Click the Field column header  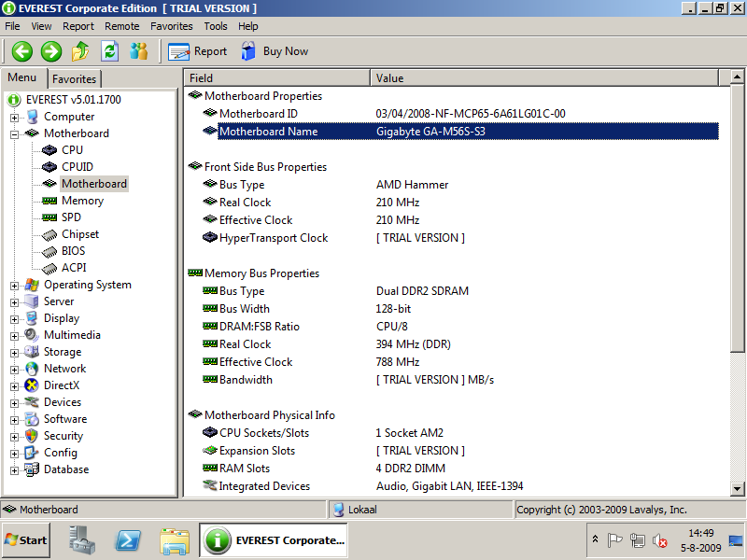coord(277,78)
